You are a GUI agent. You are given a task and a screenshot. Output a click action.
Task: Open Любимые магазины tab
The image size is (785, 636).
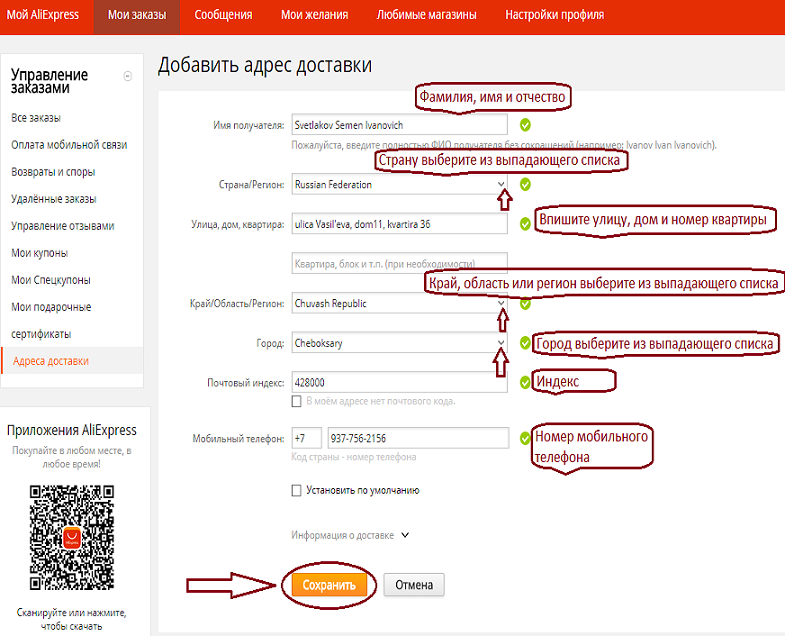pos(427,15)
